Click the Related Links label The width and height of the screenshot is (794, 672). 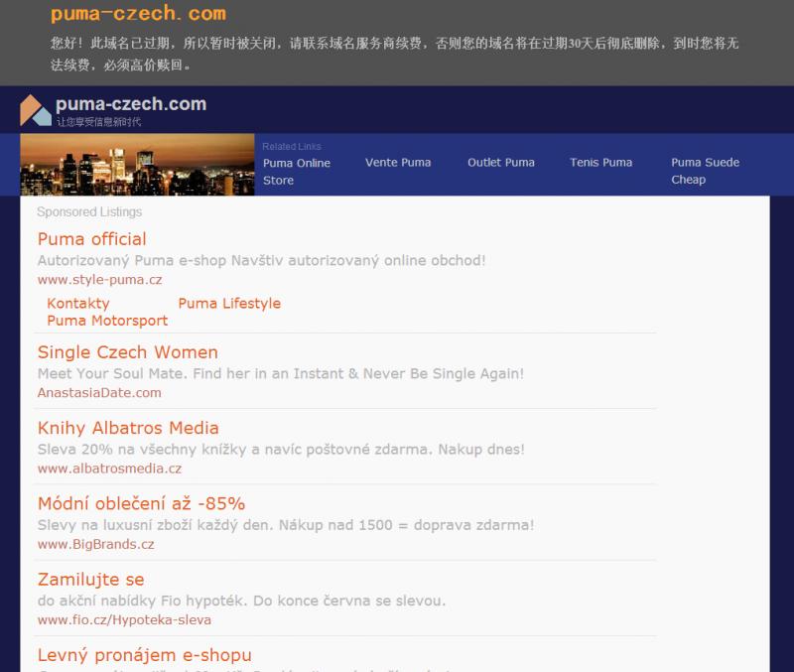pyautogui.click(x=292, y=146)
